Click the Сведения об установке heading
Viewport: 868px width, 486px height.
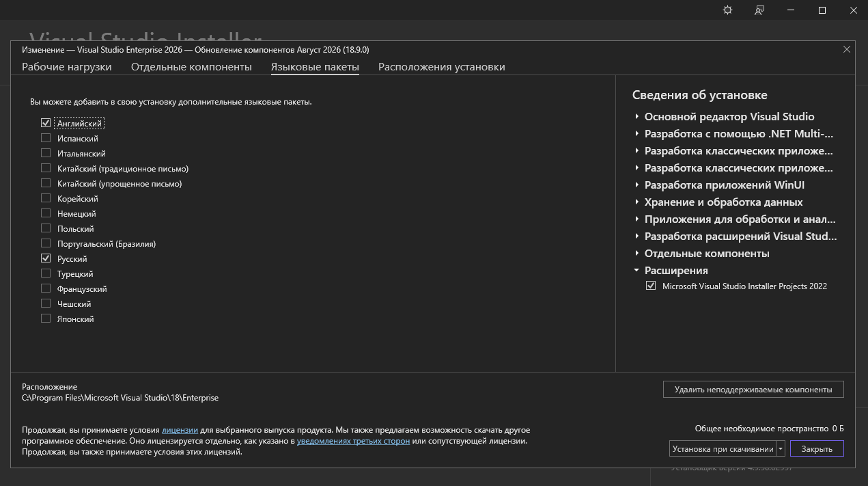point(700,95)
